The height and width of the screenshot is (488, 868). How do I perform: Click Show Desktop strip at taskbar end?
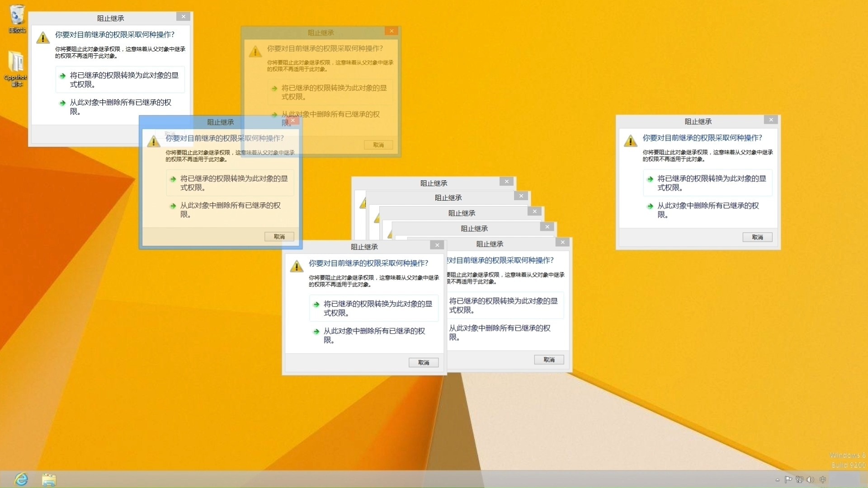coord(865,479)
